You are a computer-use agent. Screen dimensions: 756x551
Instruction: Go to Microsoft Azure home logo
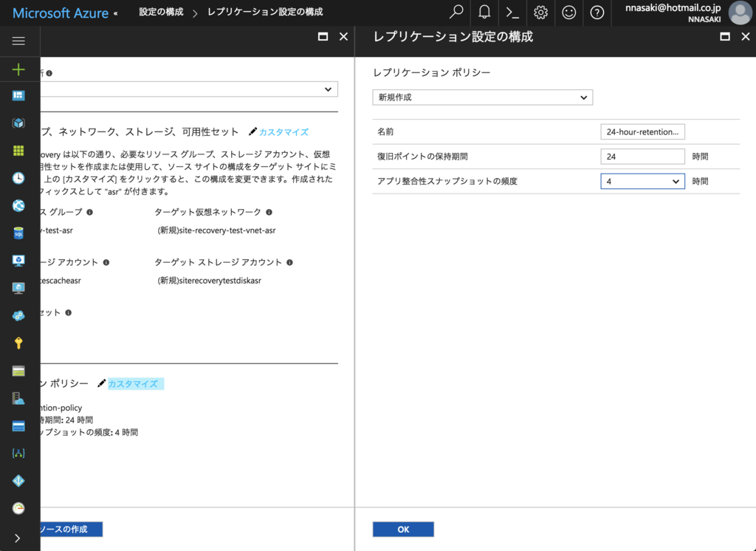pyautogui.click(x=61, y=13)
